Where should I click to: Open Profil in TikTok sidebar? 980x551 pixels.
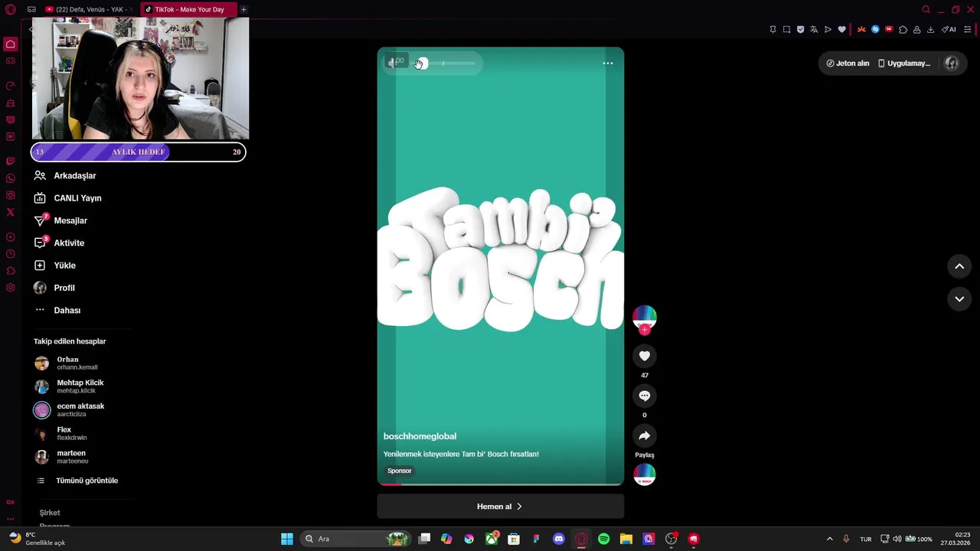64,288
